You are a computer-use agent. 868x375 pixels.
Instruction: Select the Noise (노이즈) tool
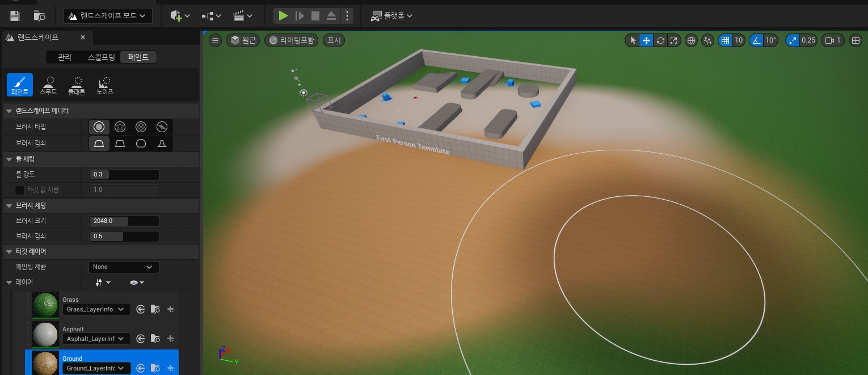coord(105,85)
